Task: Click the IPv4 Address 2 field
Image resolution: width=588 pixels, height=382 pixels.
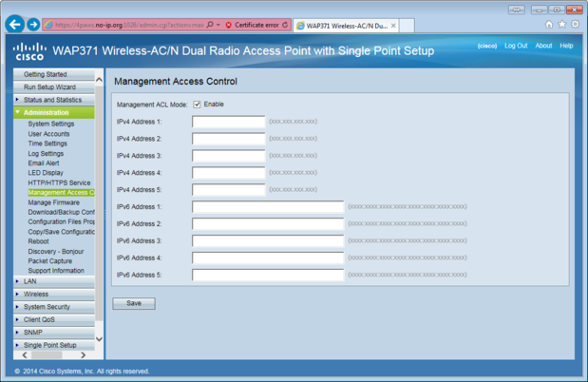Action: [x=228, y=139]
